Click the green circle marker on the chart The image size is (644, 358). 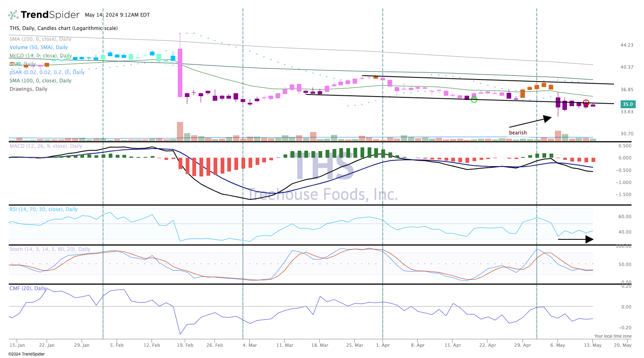tap(474, 99)
